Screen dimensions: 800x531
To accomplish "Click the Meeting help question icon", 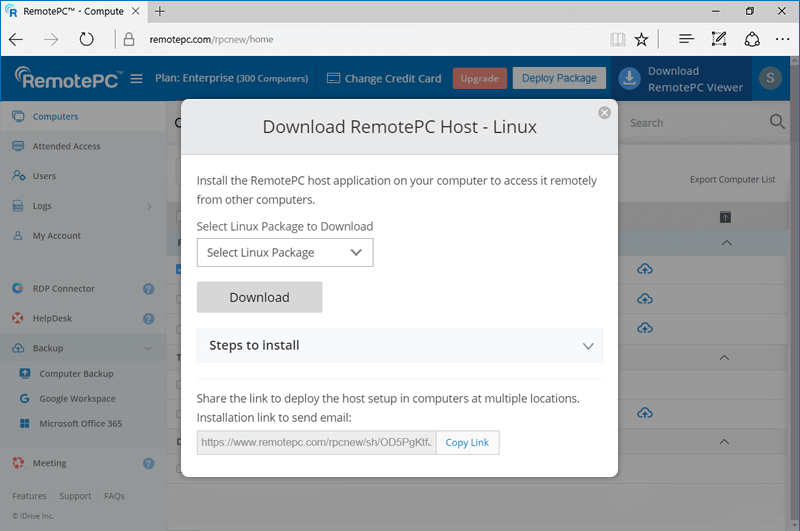I will click(x=148, y=464).
